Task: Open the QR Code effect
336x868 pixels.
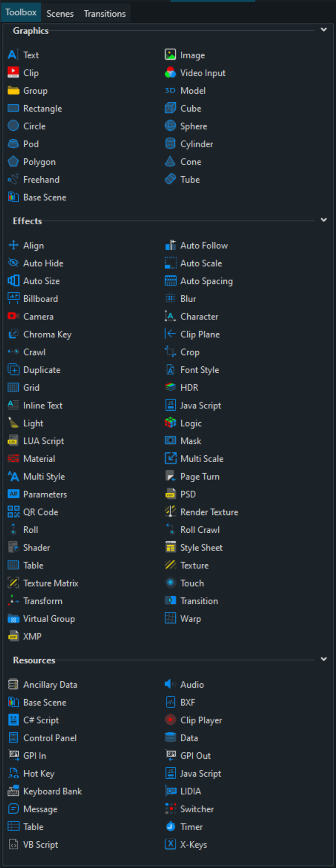Action: 41,512
